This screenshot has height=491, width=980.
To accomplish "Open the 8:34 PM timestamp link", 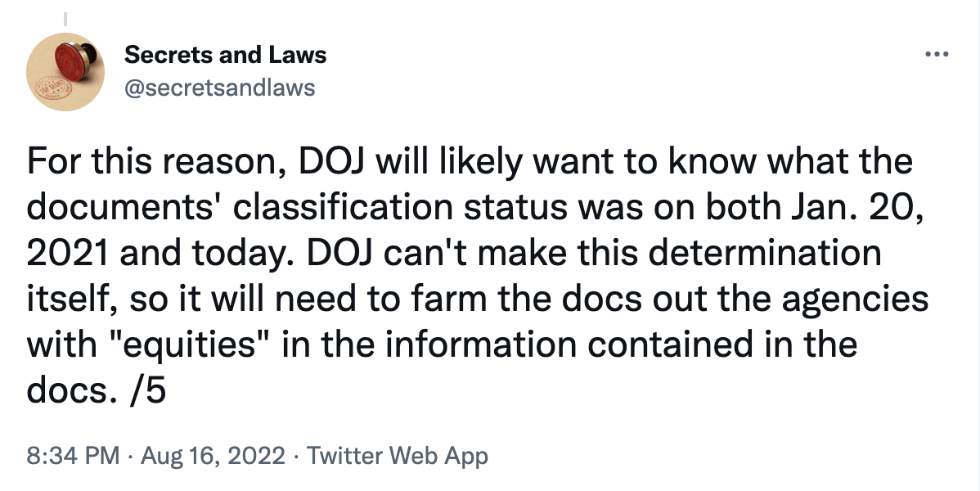I will (x=73, y=455).
